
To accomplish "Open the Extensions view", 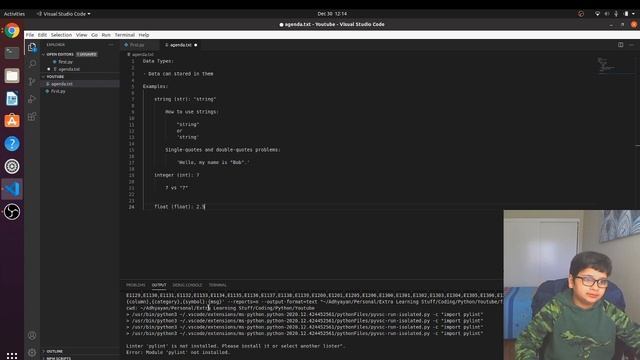I will point(32,116).
